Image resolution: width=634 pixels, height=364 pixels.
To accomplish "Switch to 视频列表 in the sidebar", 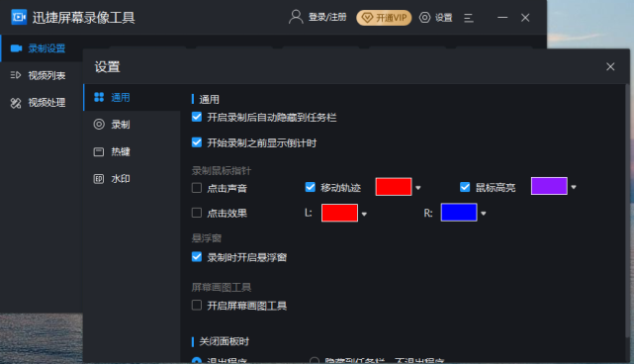I will pos(42,75).
